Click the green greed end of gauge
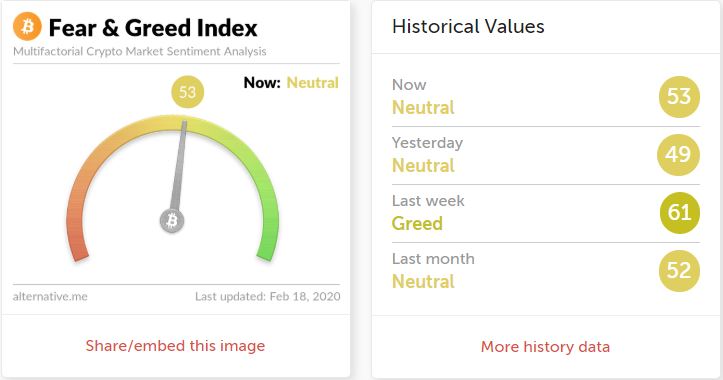Screen dimensions: 723x380 click(x=267, y=244)
